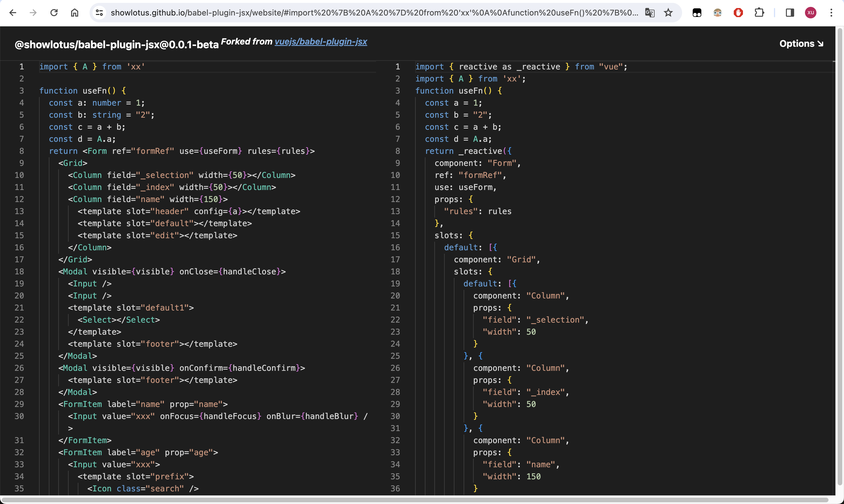844x504 pixels.
Task: Click the "return <Form ref="formRef"" line
Action: (182, 151)
